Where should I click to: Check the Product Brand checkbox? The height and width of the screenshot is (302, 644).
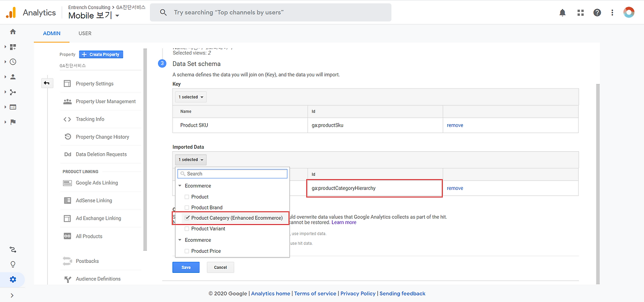pyautogui.click(x=187, y=208)
